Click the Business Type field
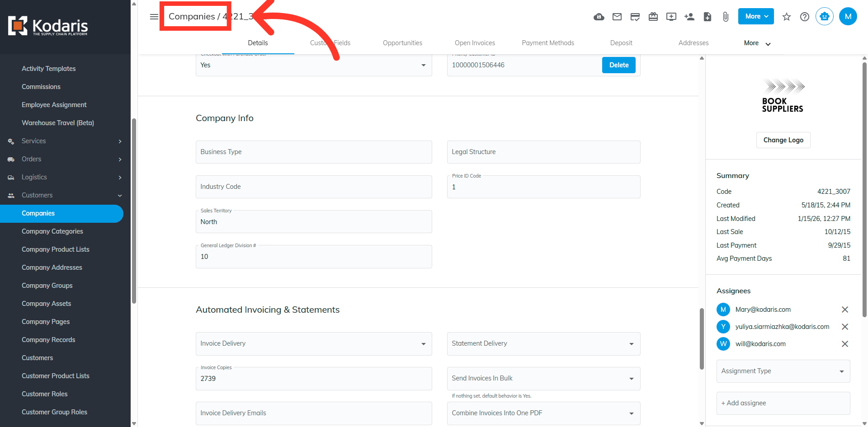Image resolution: width=868 pixels, height=427 pixels. coord(314,152)
